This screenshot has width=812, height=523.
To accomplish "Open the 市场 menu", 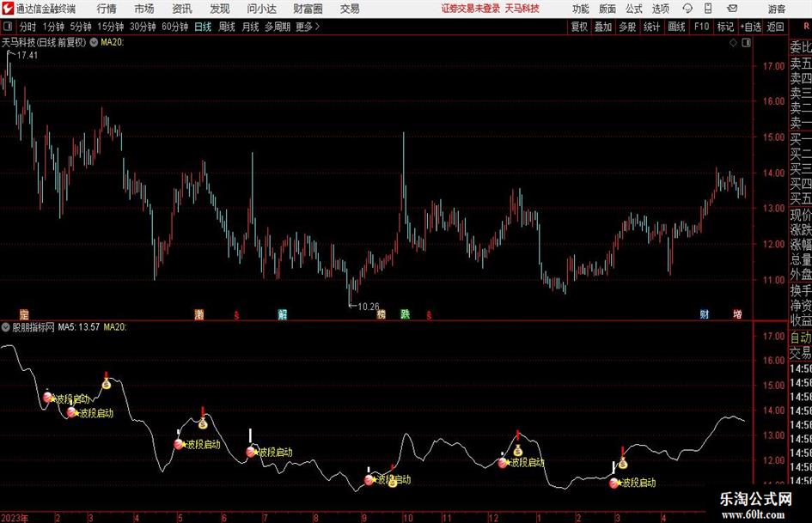I will point(144,9).
